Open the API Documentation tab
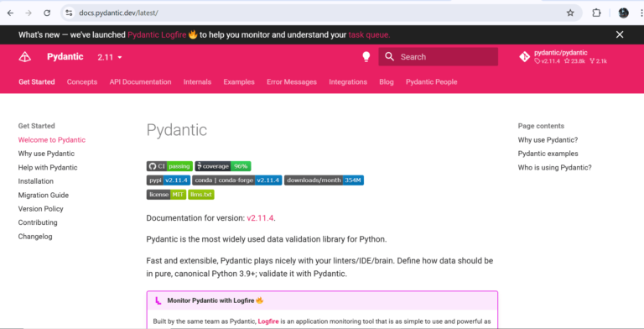Viewport: 644px width, 329px height. point(141,82)
